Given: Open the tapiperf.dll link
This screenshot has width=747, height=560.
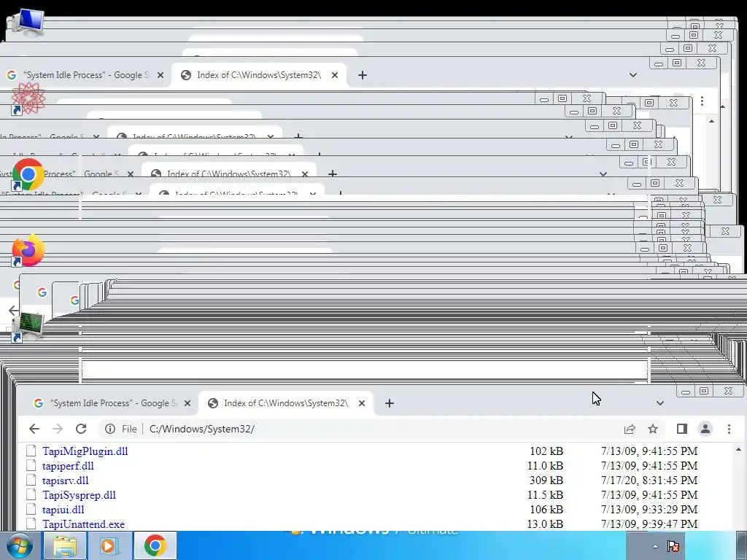Looking at the screenshot, I should click(68, 466).
